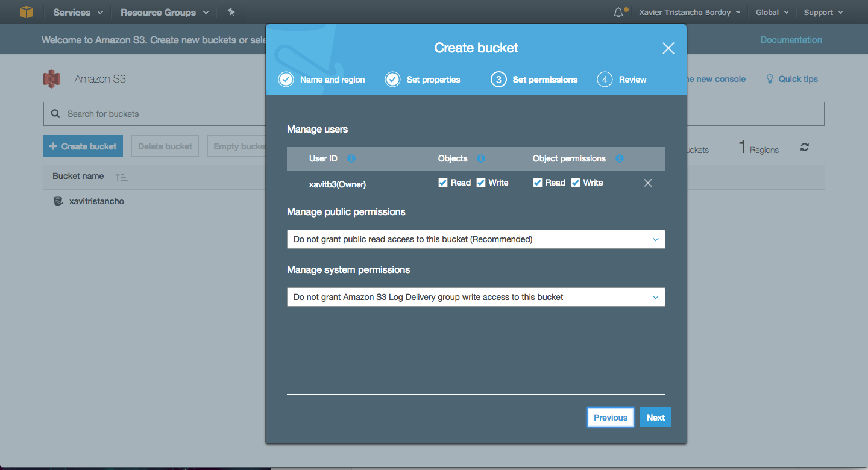The height and width of the screenshot is (470, 868).
Task: Open the Documentation link
Action: tap(791, 40)
